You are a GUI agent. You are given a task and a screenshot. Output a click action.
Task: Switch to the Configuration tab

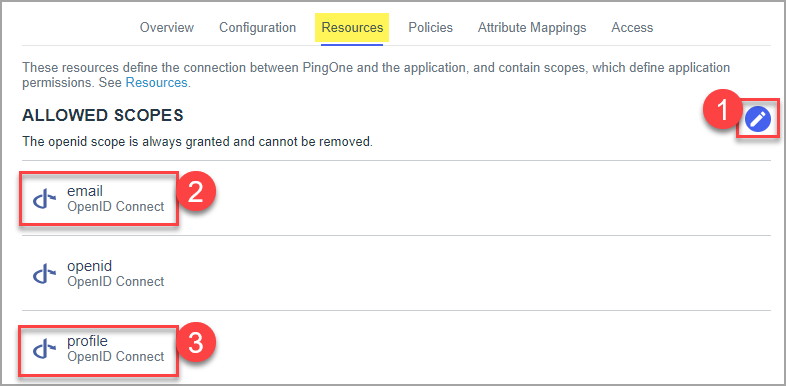coord(258,28)
